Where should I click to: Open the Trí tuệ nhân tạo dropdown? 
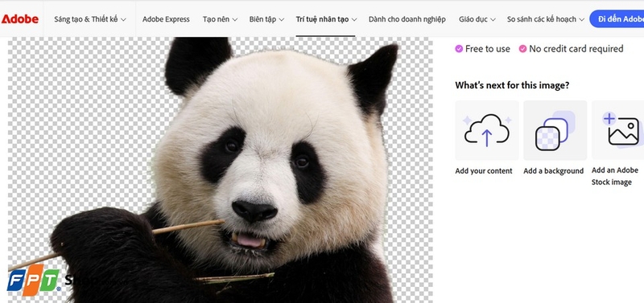[326, 19]
